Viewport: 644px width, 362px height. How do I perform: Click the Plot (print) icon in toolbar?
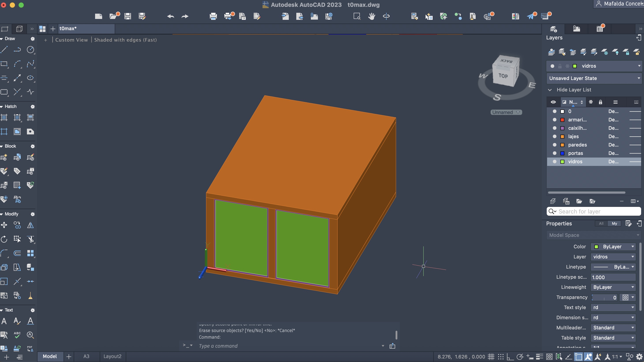pos(213,17)
